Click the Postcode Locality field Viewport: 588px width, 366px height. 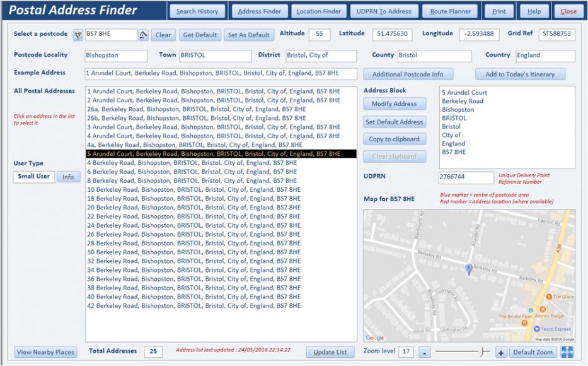(116, 56)
